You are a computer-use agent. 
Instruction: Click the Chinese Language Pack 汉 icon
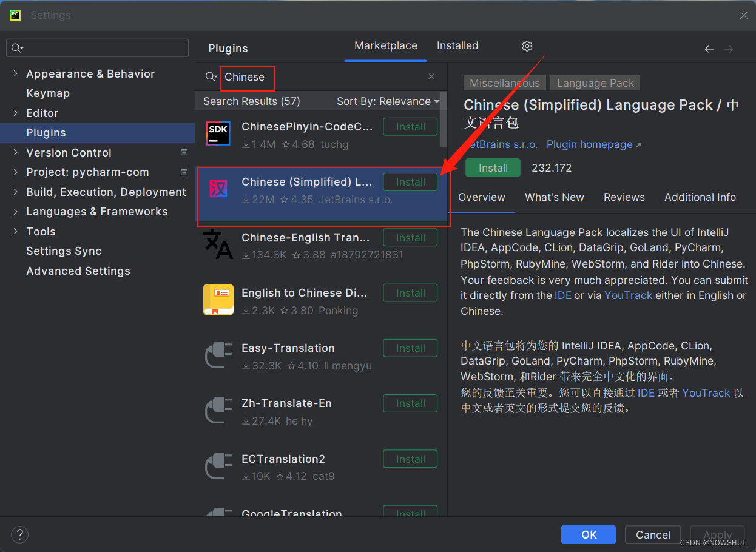(x=218, y=189)
